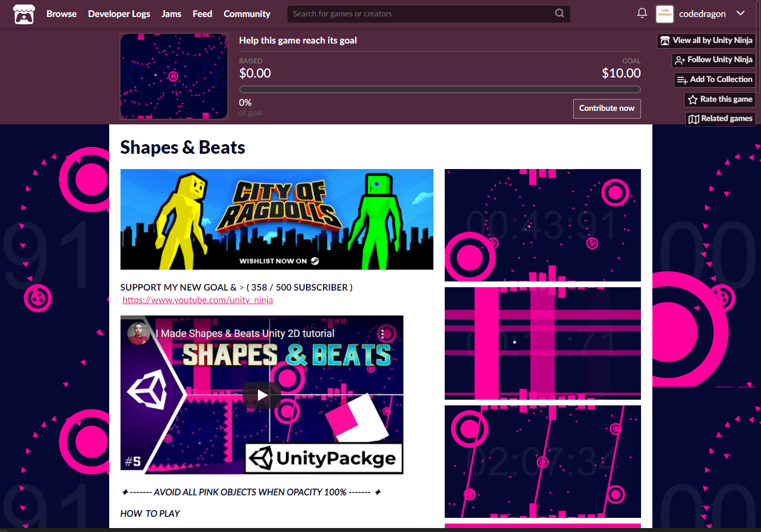Click the add-user icon beside Follow
The image size is (761, 532).
point(680,60)
